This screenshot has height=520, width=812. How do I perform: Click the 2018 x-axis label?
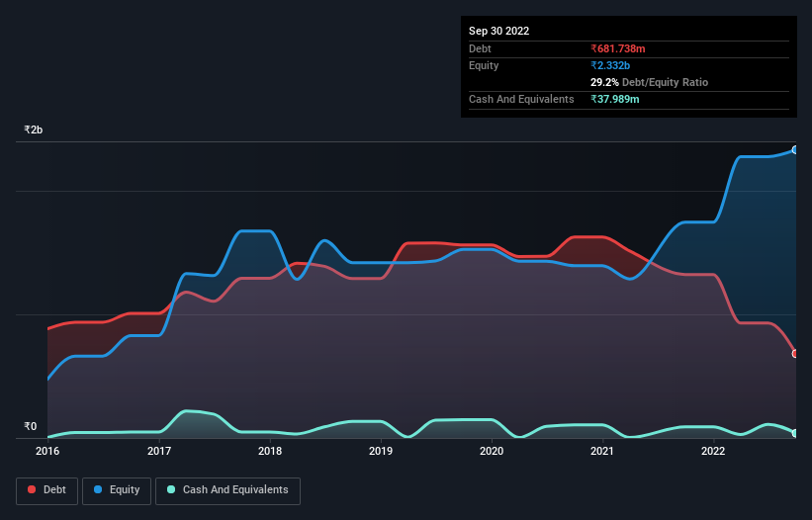[x=270, y=451]
